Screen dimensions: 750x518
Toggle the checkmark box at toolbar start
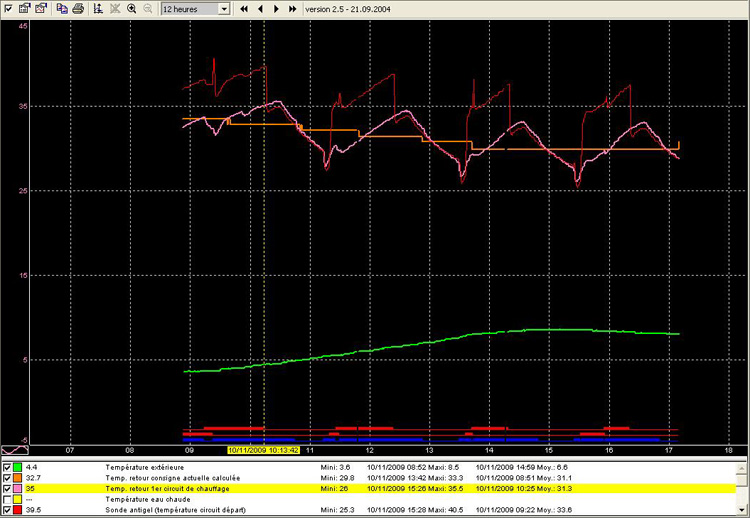(x=8, y=8)
